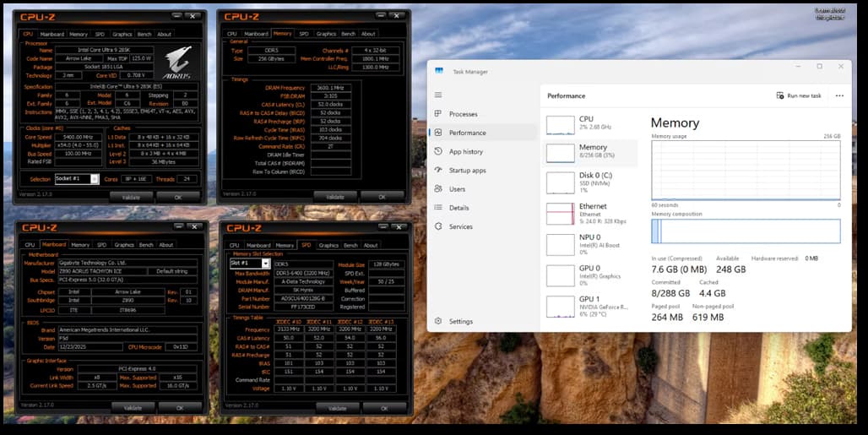Open About tab in CPU-Z Processor window

[x=165, y=35]
